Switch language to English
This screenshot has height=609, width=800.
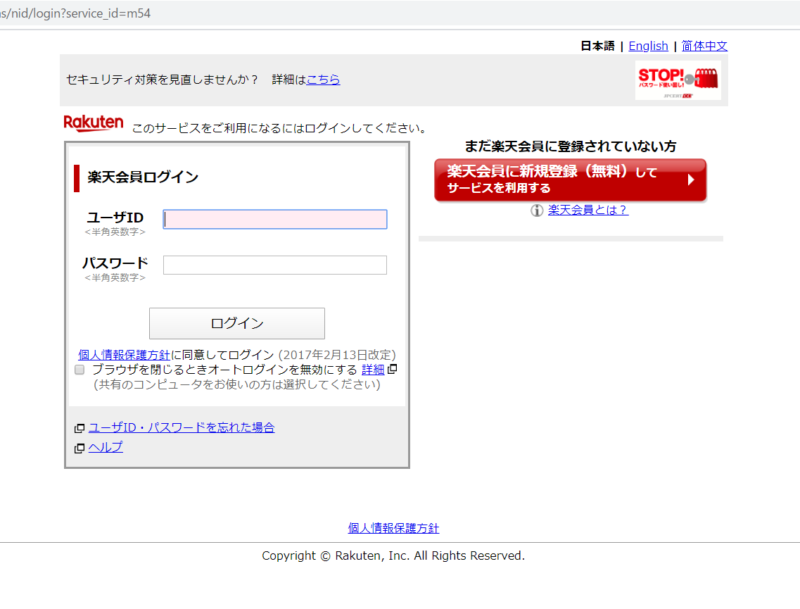tap(648, 46)
